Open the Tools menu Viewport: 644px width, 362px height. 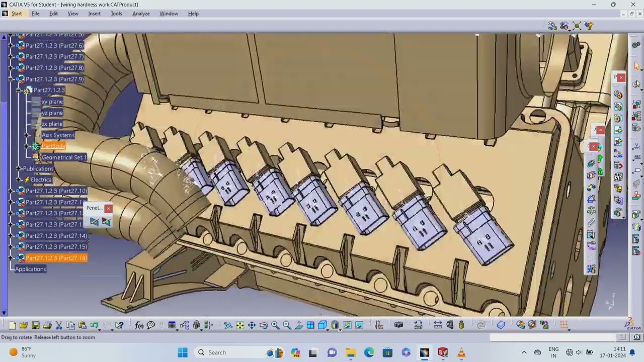tap(116, 14)
